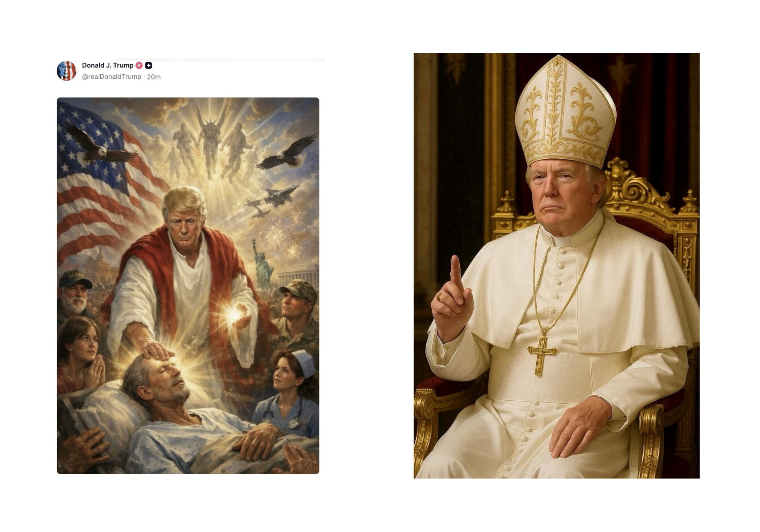
Task: Click the 20m post timestamp
Action: coord(154,77)
